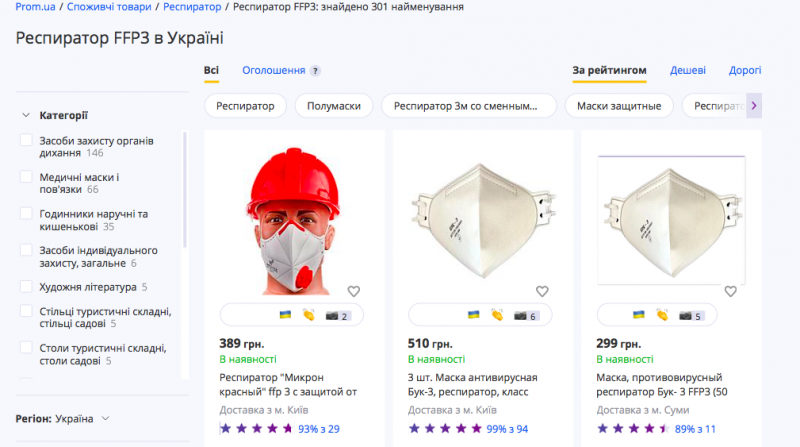Screen dimensions: 800x447
Task: Check the Засоби захисту органів дихання category
Action: 27,141
